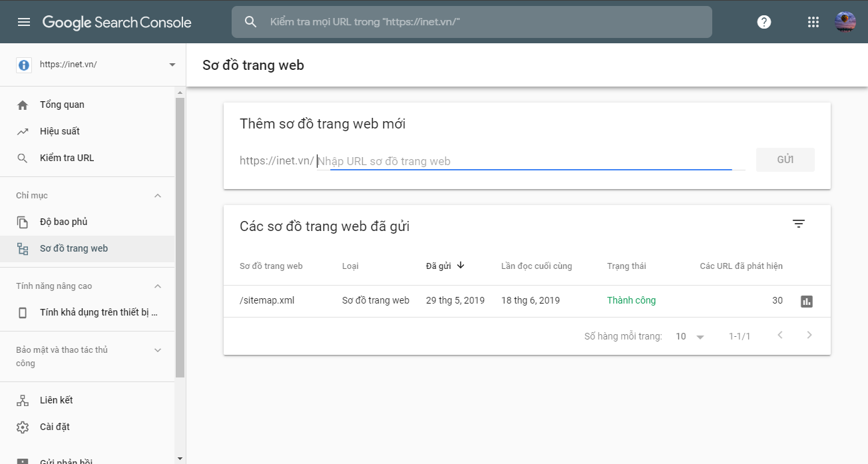This screenshot has height=464, width=868.
Task: Click the Hiệu suất trend icon
Action: pos(23,131)
